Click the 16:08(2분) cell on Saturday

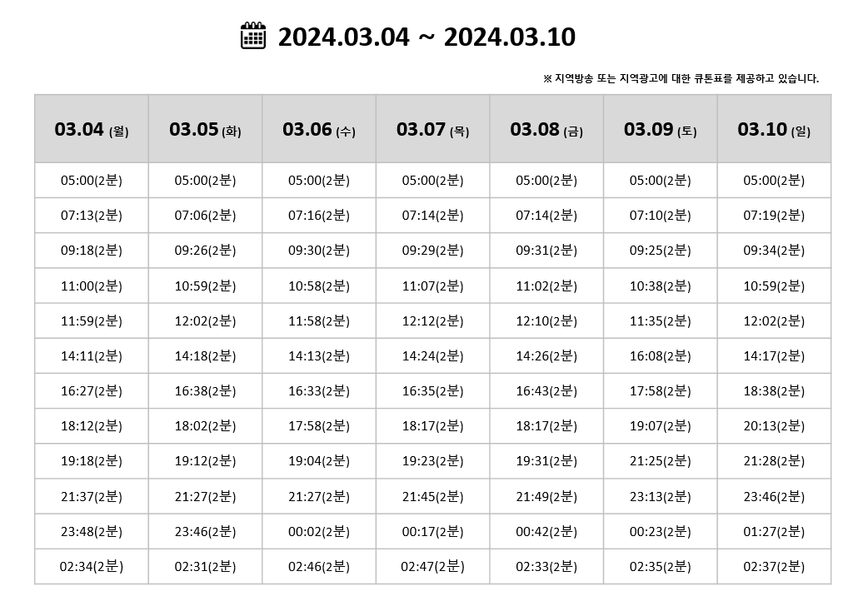click(x=661, y=356)
